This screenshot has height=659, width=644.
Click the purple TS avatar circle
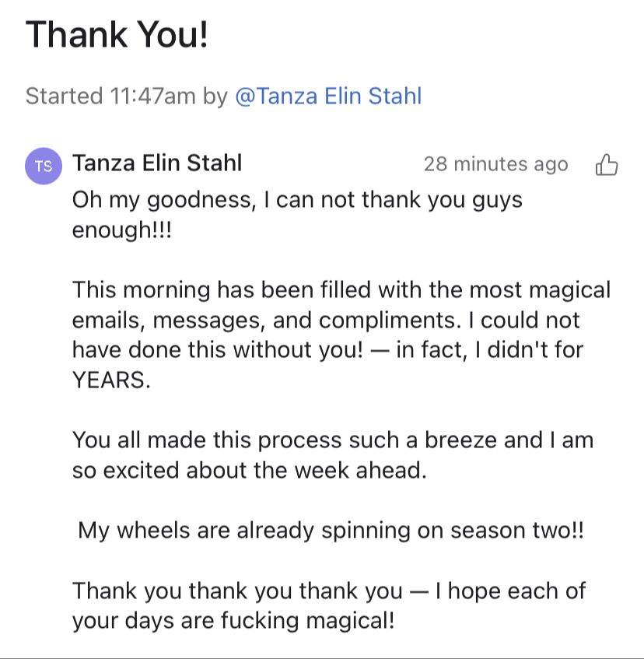(44, 166)
